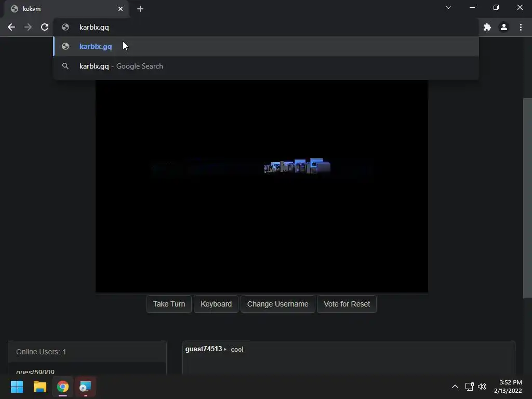532x399 pixels.
Task: Open File Explorer from the taskbar
Action: [x=39, y=387]
